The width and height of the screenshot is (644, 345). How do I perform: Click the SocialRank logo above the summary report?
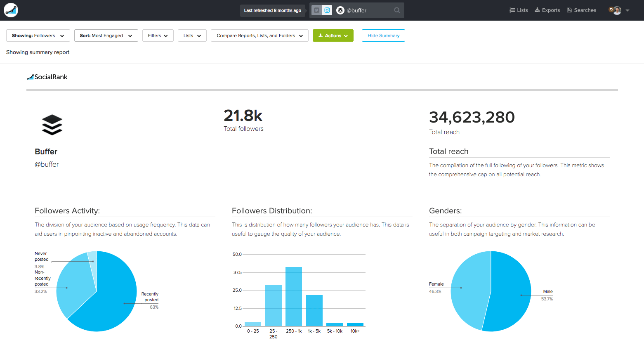(47, 77)
